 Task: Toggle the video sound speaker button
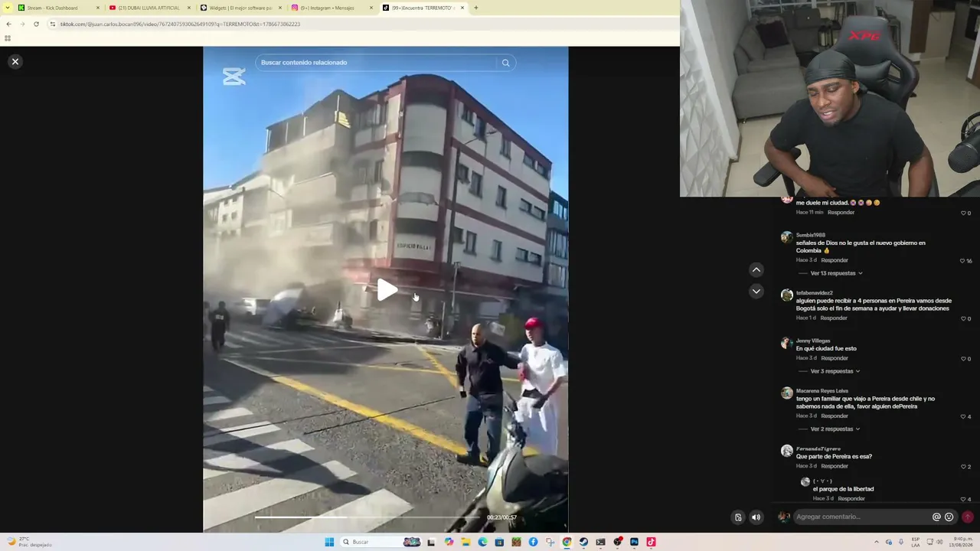click(756, 517)
